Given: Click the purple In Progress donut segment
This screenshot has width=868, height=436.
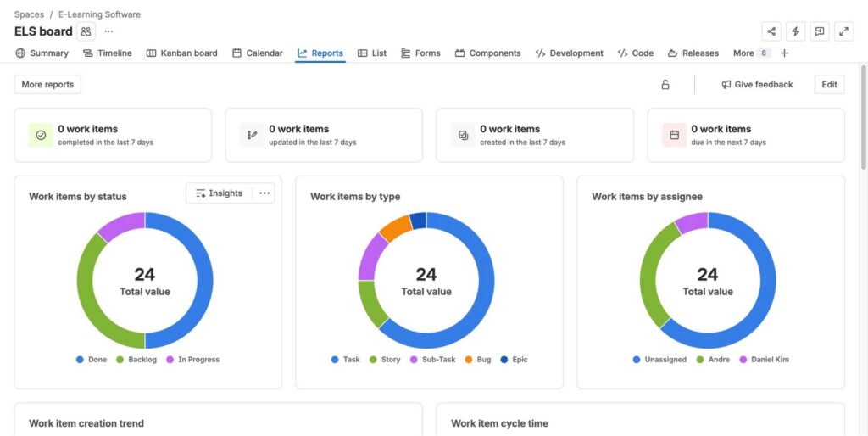Looking at the screenshot, I should coord(122,226).
